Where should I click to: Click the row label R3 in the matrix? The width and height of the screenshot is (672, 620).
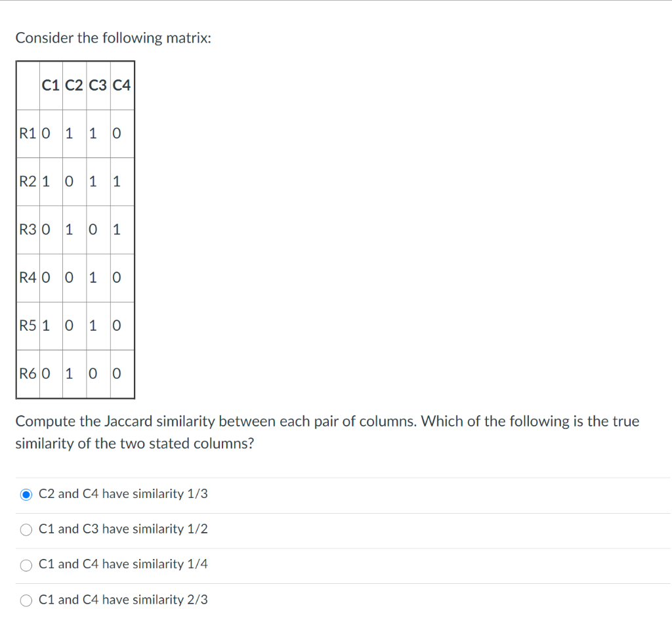tap(26, 230)
